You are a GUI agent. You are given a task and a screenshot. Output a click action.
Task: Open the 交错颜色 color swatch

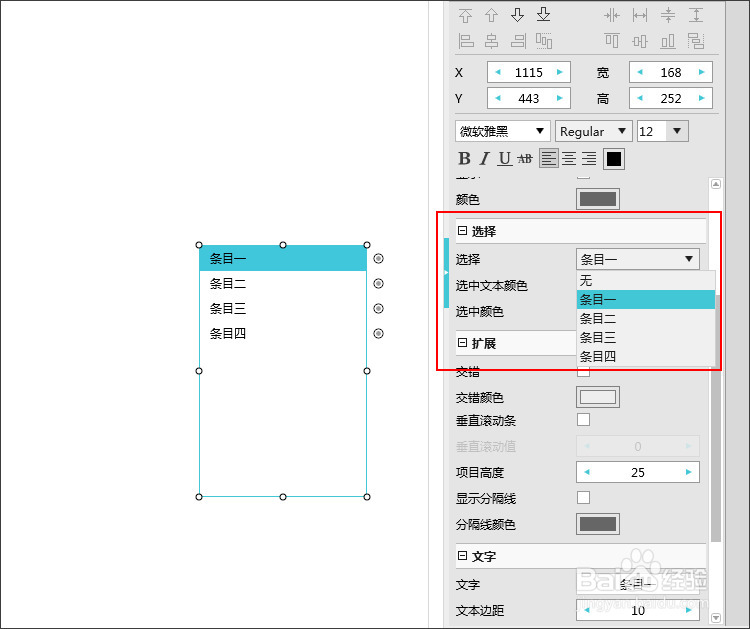[598, 397]
